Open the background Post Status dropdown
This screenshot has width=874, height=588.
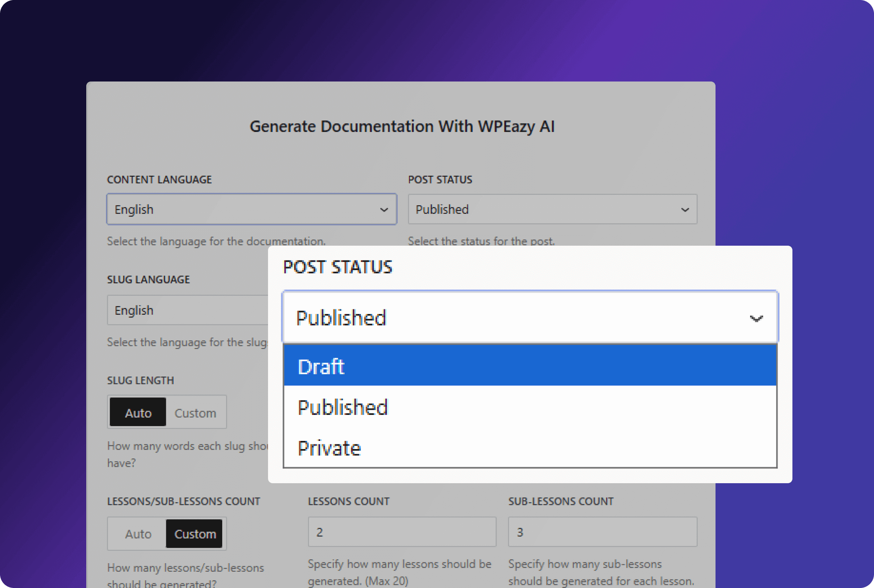pos(544,210)
